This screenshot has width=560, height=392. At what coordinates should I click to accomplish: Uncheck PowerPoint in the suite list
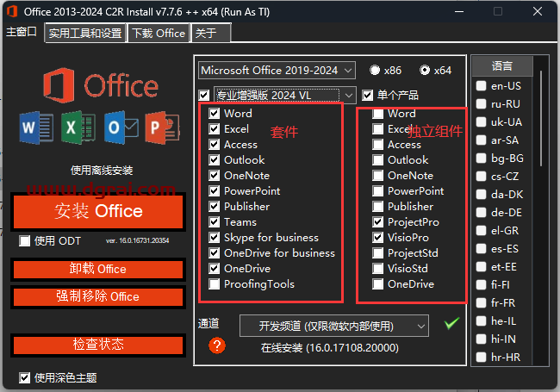(214, 191)
